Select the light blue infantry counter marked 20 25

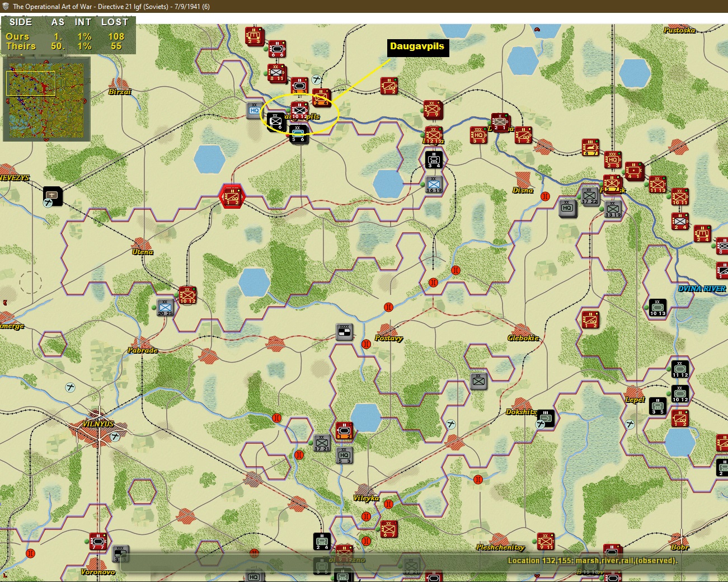click(165, 308)
